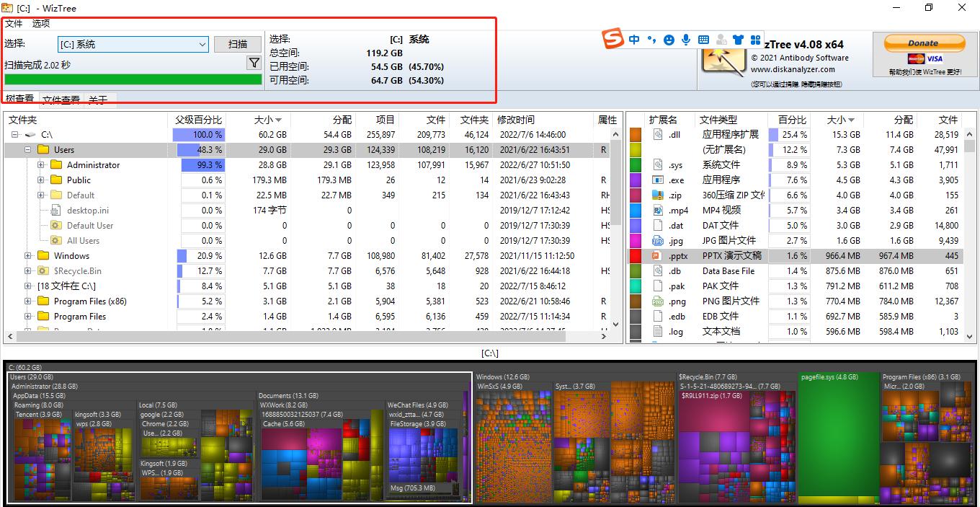Viewport: 980px width, 507px height.
Task: Expand the Administrator folder node
Action: click(x=41, y=165)
